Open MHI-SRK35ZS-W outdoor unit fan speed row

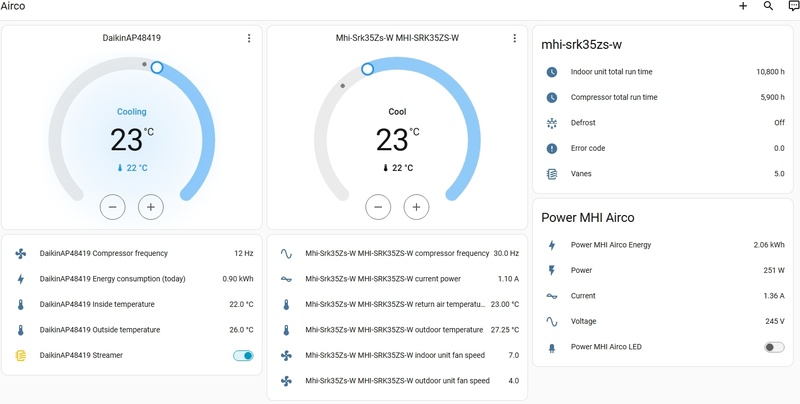pyautogui.click(x=397, y=381)
